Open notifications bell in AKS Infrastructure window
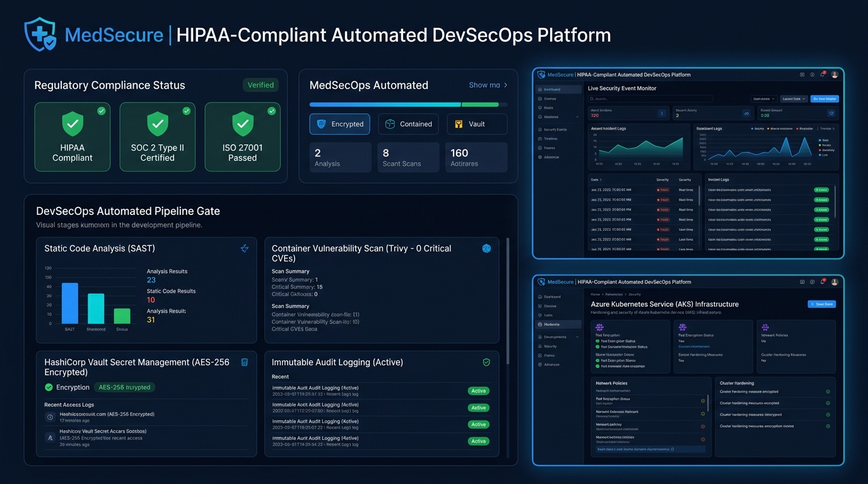 coord(823,282)
